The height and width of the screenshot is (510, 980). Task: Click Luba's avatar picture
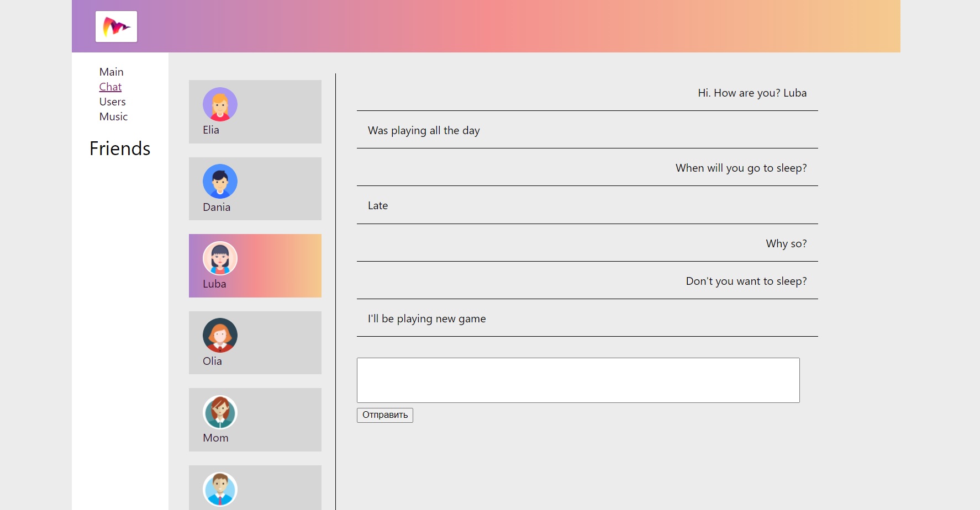pyautogui.click(x=220, y=258)
